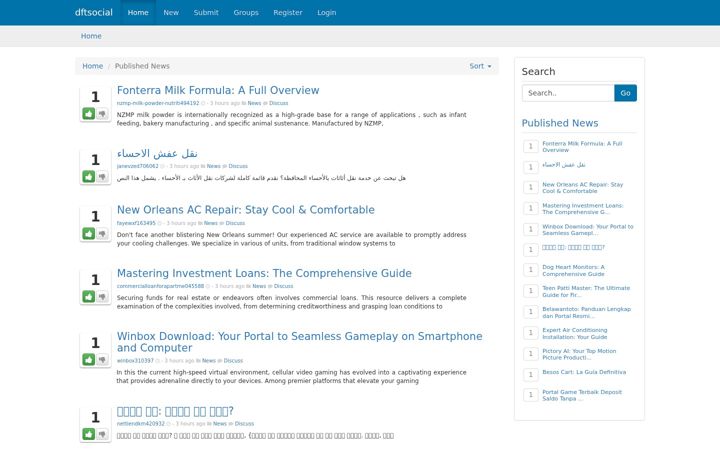Open author janevzed706062 profile
The image size is (720, 450).
(137, 166)
